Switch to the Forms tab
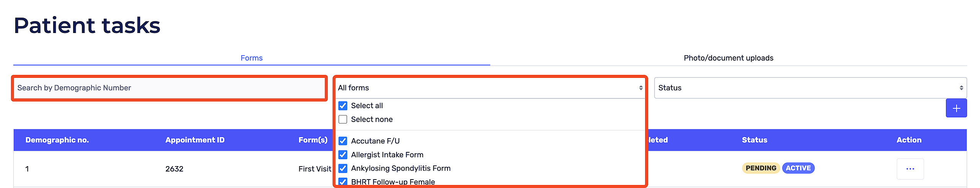The image size is (980, 188). click(252, 58)
